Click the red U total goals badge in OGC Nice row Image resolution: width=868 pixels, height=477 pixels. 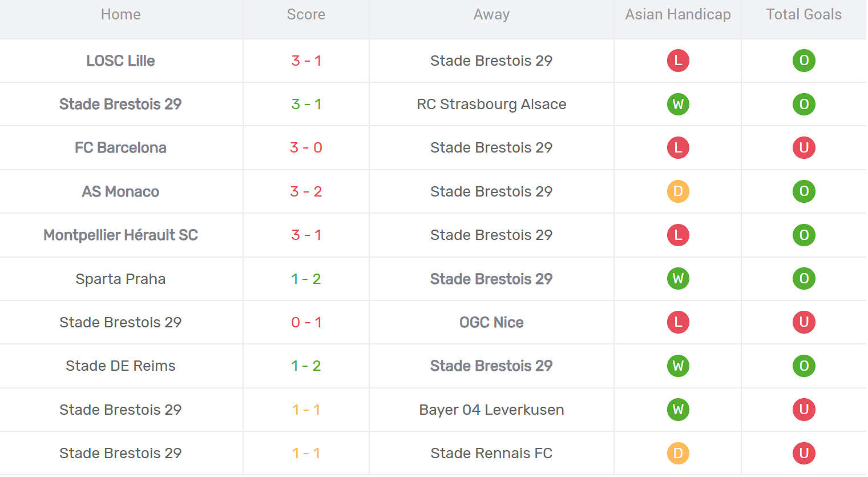point(804,322)
